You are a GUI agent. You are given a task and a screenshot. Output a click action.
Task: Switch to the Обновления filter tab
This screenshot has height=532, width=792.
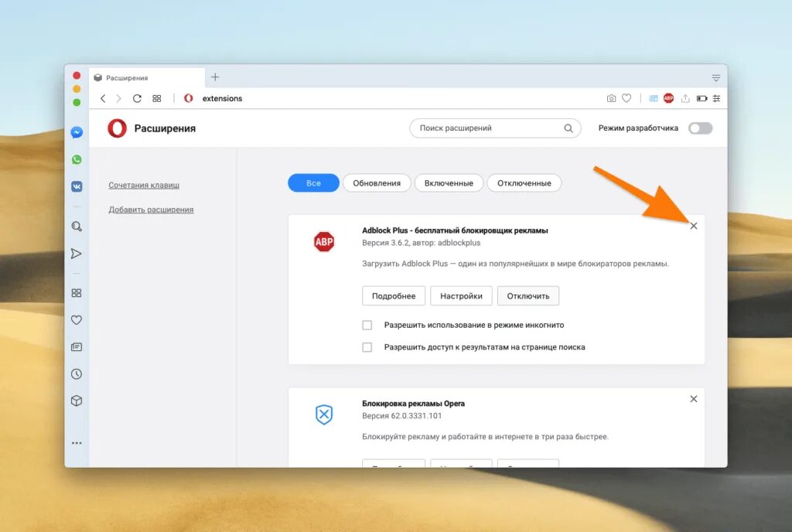379,182
